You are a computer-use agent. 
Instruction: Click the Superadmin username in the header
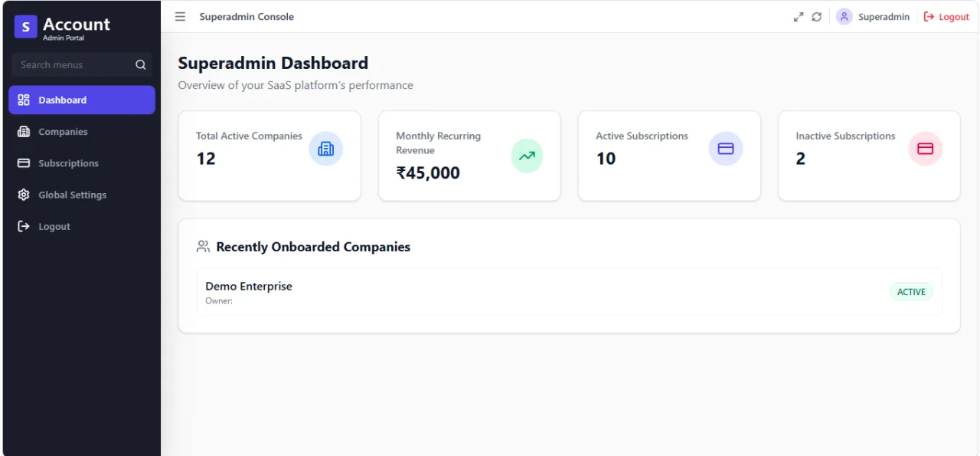pos(884,17)
